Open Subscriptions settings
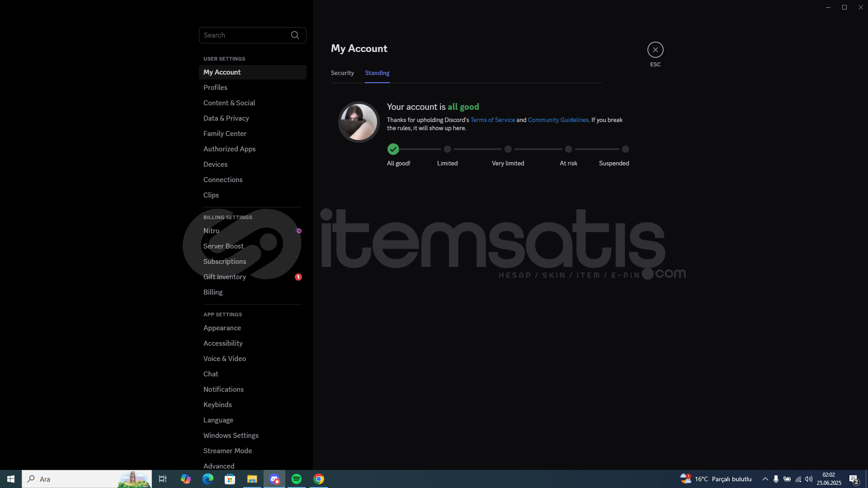This screenshot has height=488, width=868. (x=252, y=262)
